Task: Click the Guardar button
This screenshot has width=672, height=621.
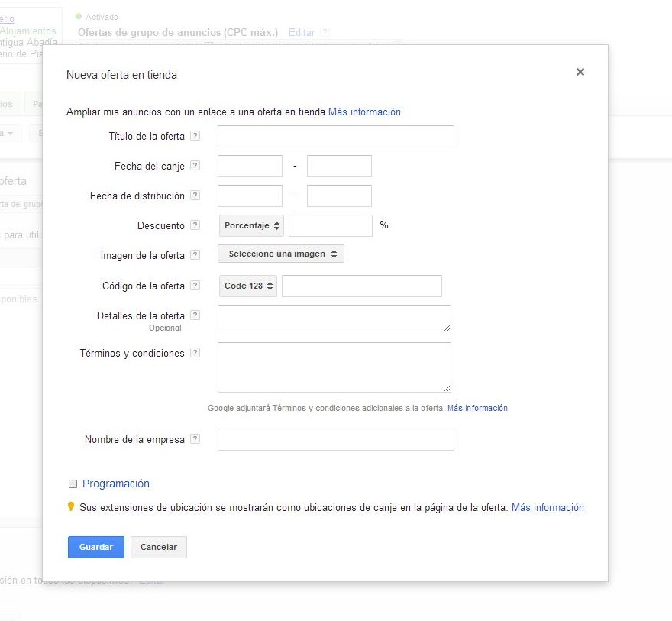Action: (96, 547)
